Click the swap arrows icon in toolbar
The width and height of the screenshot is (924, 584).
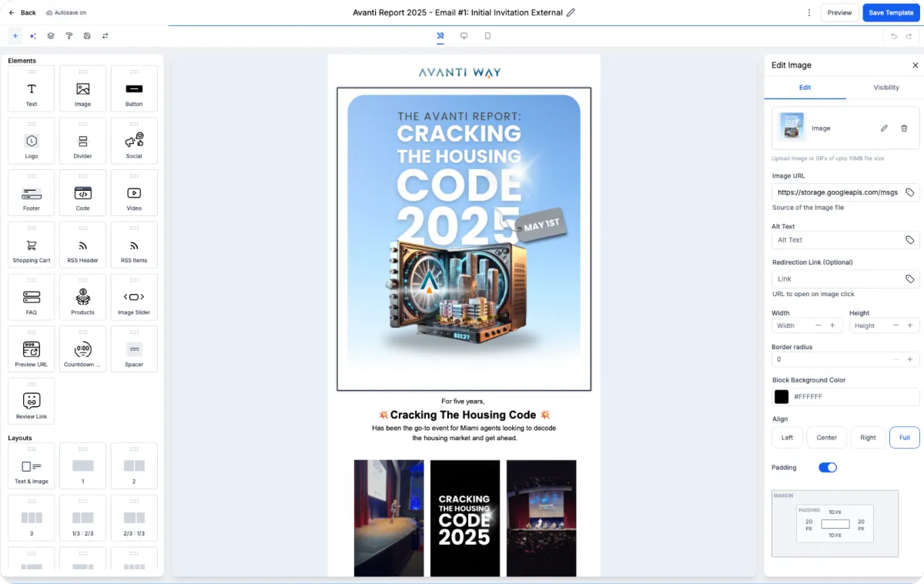[x=105, y=36]
